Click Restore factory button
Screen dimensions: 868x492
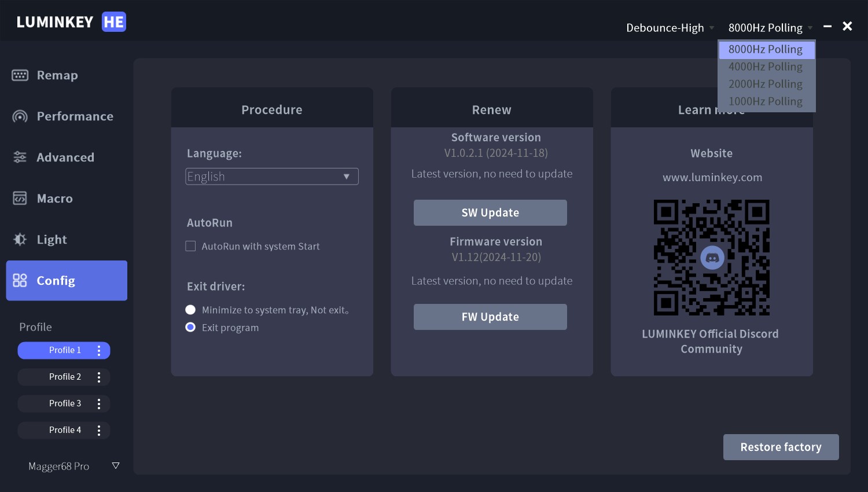point(781,447)
